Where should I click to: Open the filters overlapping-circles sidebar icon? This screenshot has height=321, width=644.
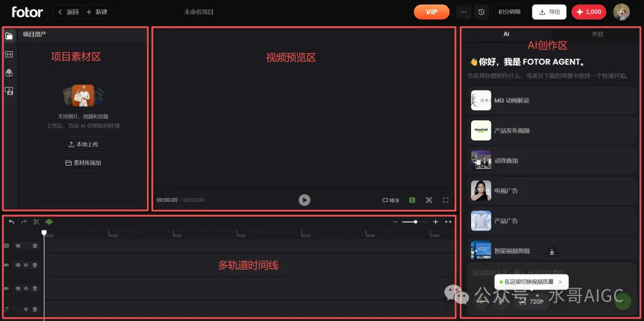coord(9,73)
